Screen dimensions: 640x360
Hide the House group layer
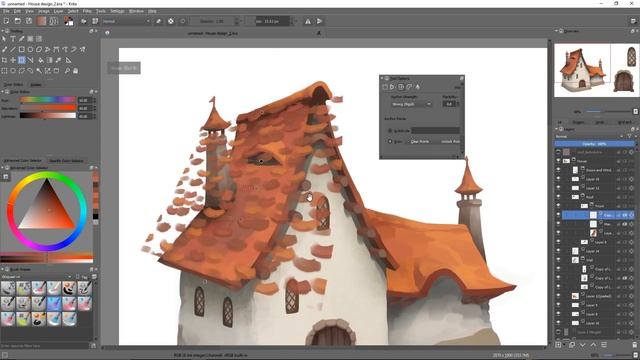coord(558,161)
